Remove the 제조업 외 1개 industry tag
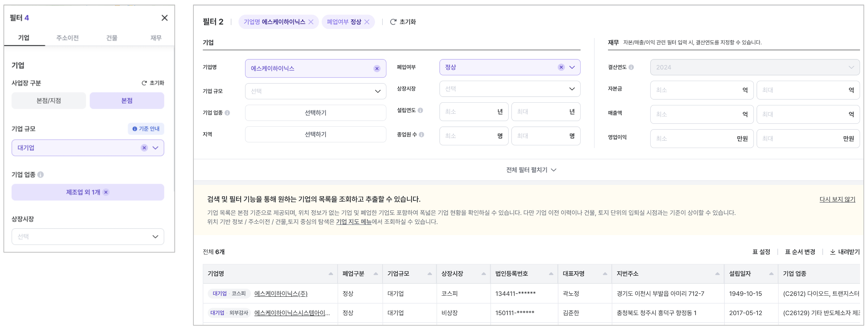 coord(106,193)
